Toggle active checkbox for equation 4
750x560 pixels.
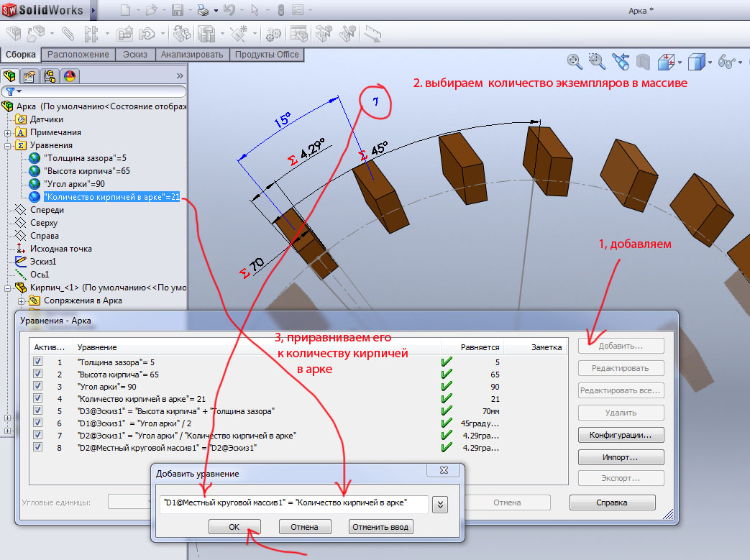[x=38, y=398]
